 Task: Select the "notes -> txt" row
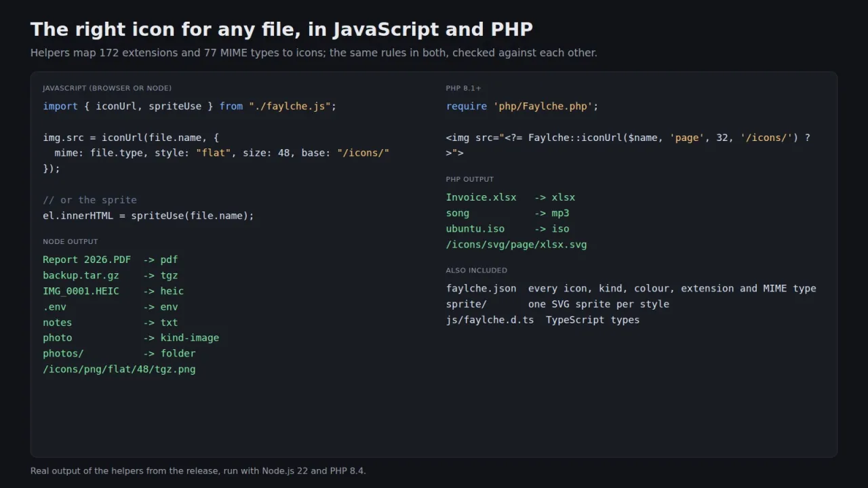[x=111, y=323]
